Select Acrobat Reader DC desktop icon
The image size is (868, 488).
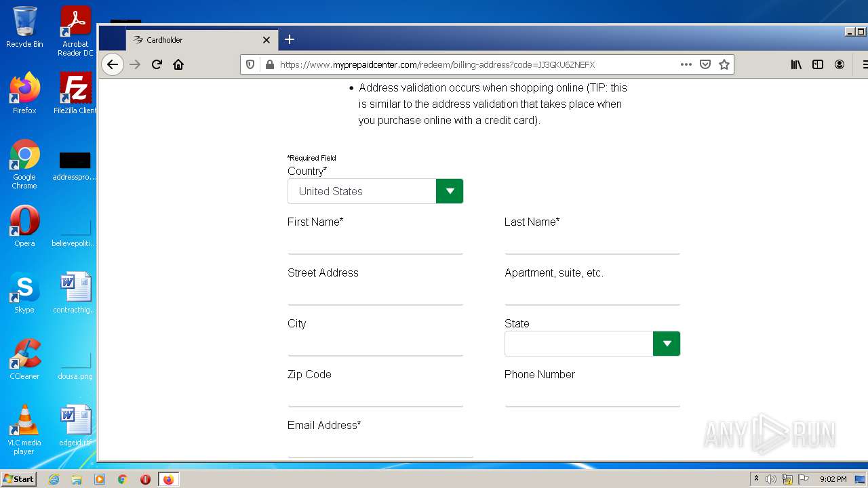75,31
